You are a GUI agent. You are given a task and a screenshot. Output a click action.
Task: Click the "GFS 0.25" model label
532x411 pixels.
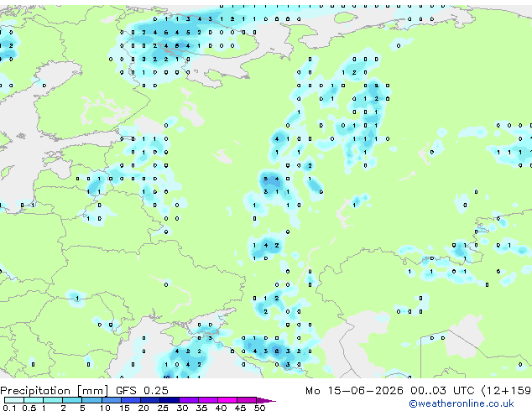[x=142, y=390]
